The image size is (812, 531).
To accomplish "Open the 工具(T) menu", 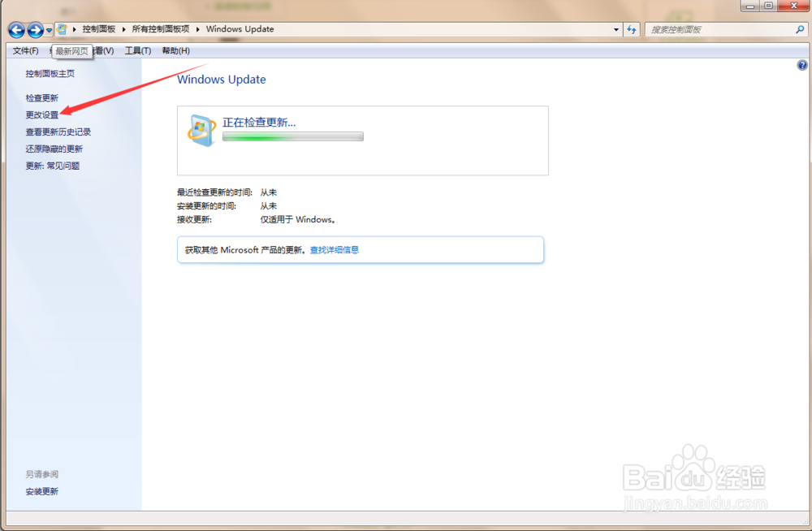I will point(138,51).
